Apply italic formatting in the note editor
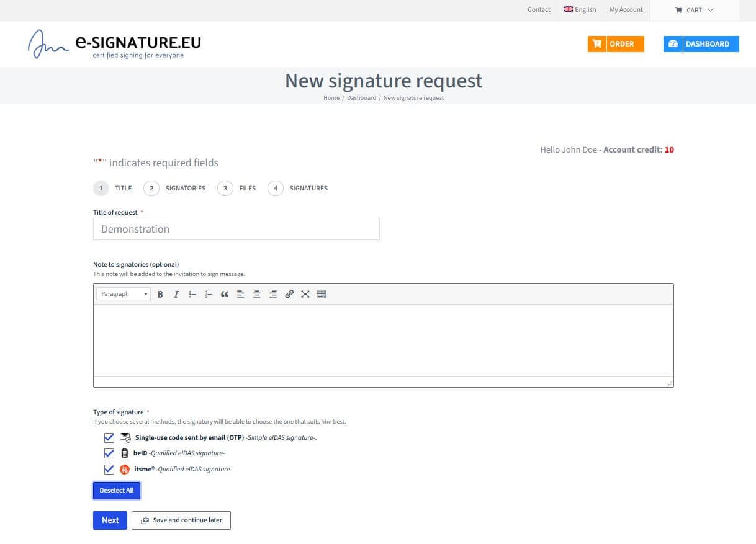The height and width of the screenshot is (544, 756). 176,294
